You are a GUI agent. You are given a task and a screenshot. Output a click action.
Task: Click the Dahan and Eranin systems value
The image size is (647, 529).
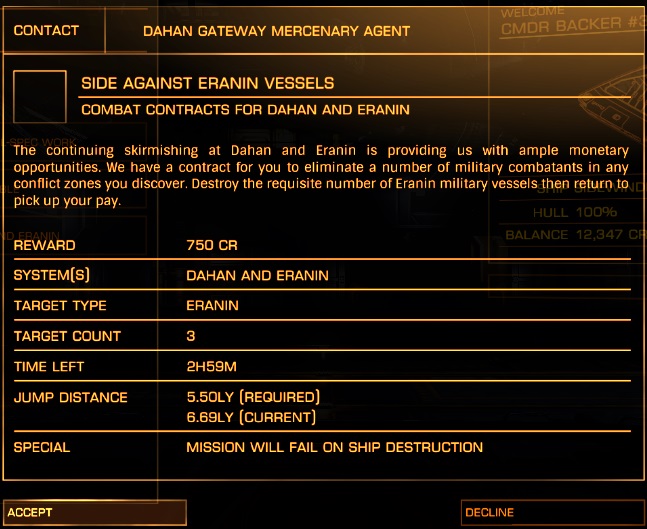(x=257, y=275)
